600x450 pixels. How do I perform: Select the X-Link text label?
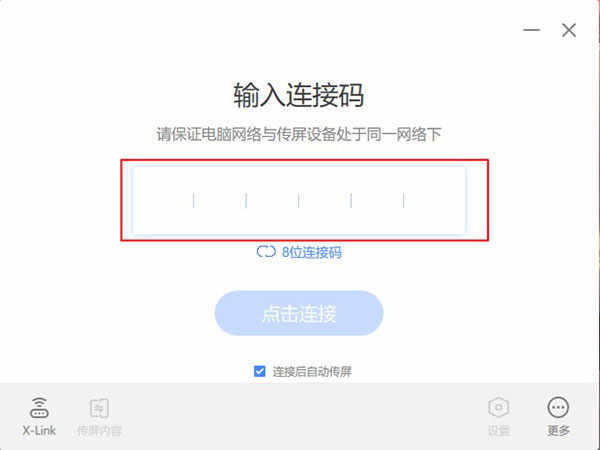pos(39,431)
